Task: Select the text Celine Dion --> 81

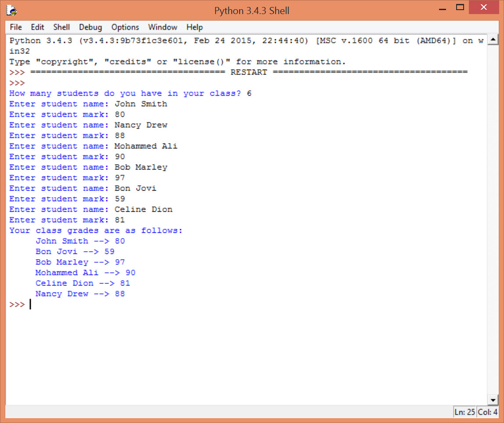Action: [82, 283]
